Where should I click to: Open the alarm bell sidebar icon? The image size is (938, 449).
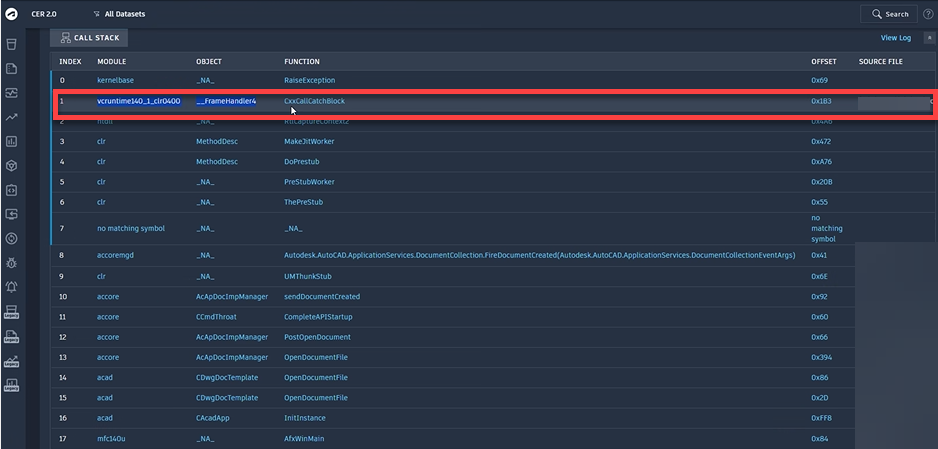click(x=11, y=287)
